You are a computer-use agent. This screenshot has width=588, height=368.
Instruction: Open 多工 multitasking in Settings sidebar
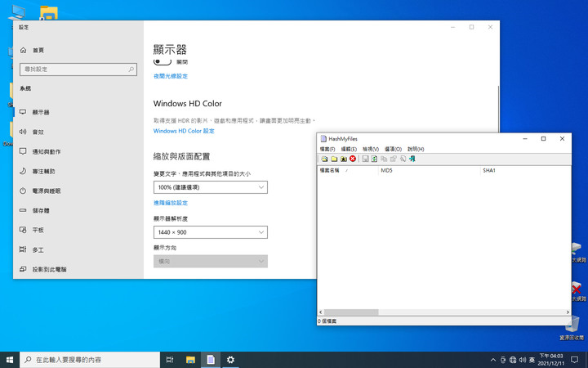[x=78, y=249]
